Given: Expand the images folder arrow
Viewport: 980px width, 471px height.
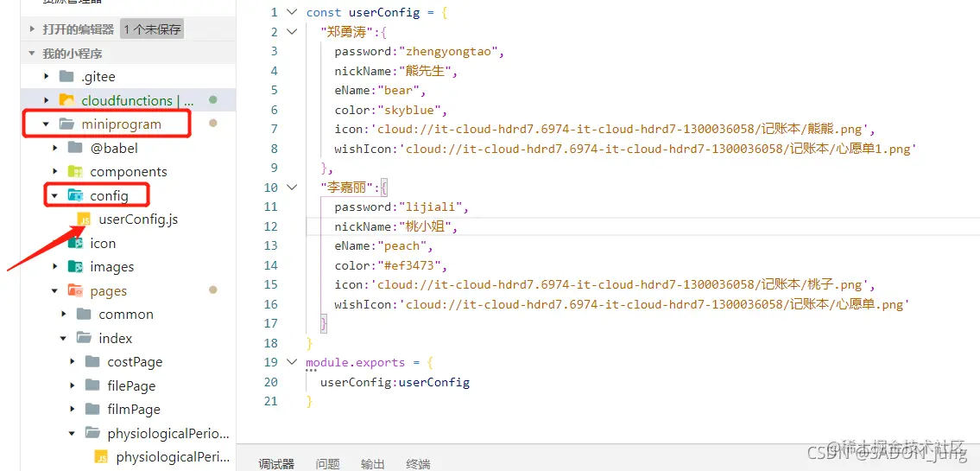Looking at the screenshot, I should pos(55,267).
